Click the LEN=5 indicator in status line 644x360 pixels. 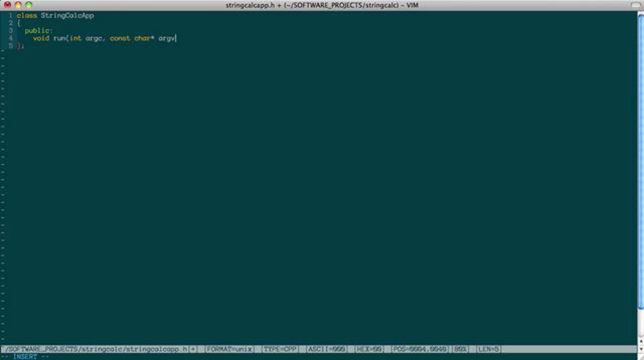[488, 349]
